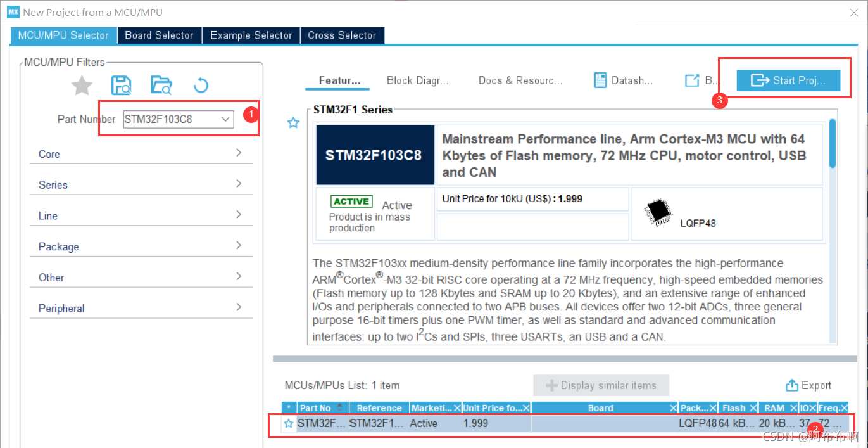This screenshot has width=868, height=448.
Task: Click the load saved search folder icon
Action: (x=161, y=85)
